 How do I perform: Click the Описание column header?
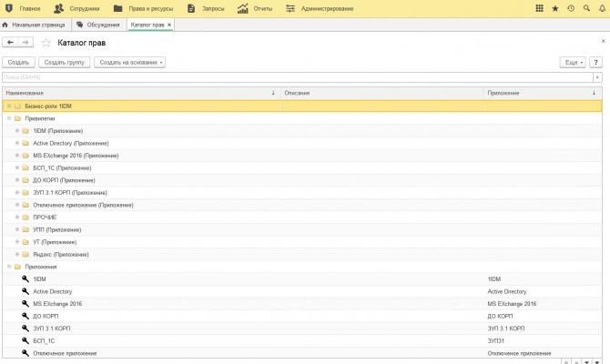[382, 93]
